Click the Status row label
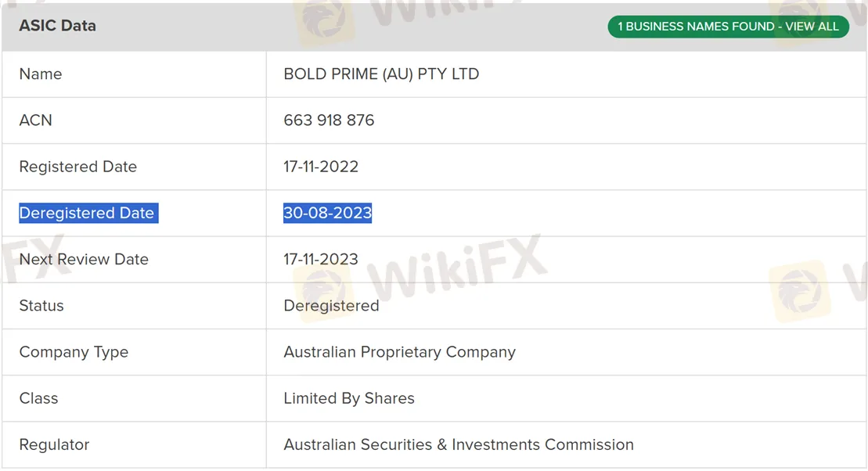The height and width of the screenshot is (471, 868). click(x=41, y=306)
